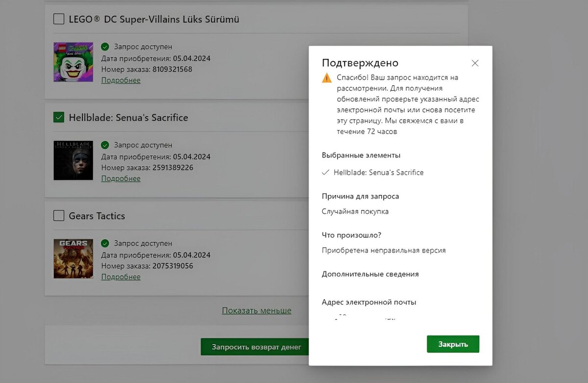This screenshot has height=383, width=588.
Task: Close the Подтверждено dialog with X icon
Action: pyautogui.click(x=474, y=63)
